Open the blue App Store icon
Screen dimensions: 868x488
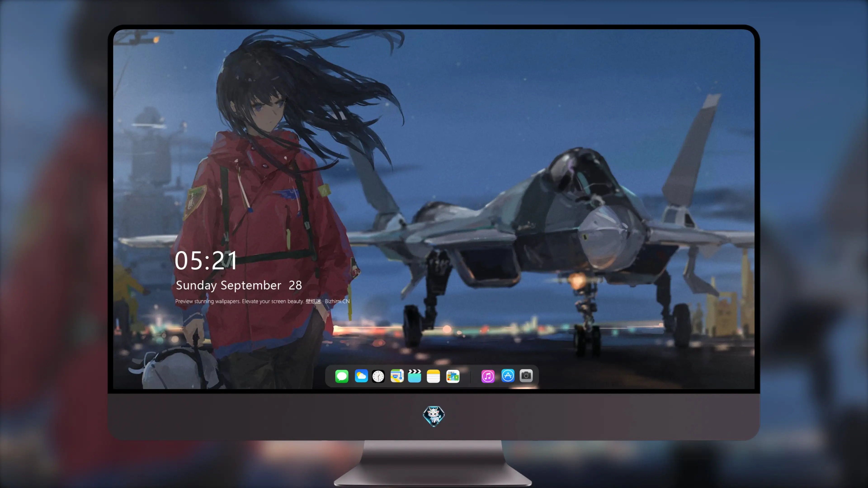pos(507,375)
